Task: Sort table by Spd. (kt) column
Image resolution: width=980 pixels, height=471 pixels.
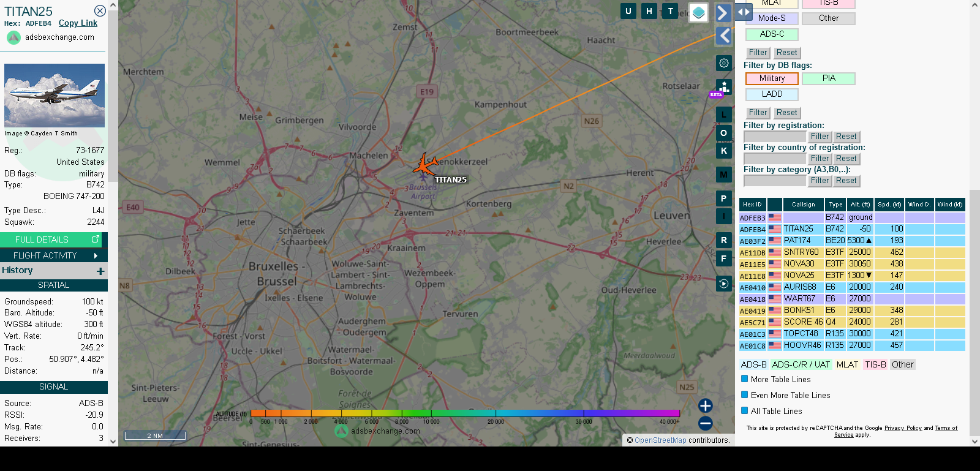Action: 889,205
